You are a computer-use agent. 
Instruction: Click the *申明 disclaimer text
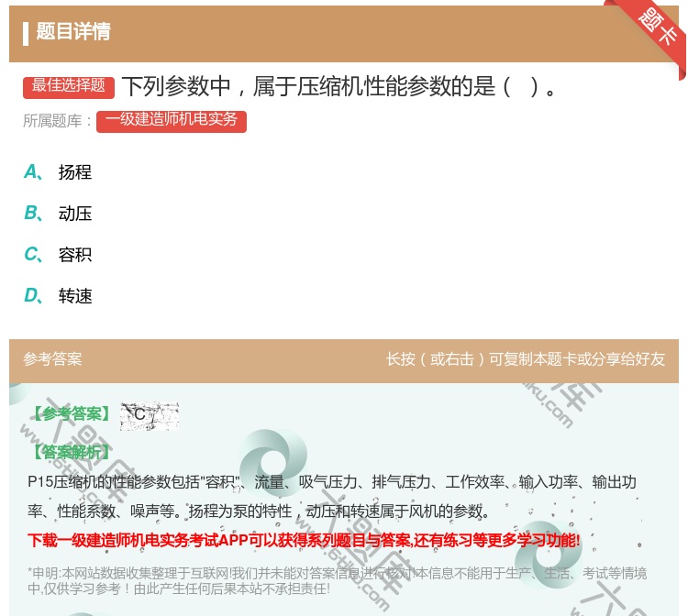(337, 581)
